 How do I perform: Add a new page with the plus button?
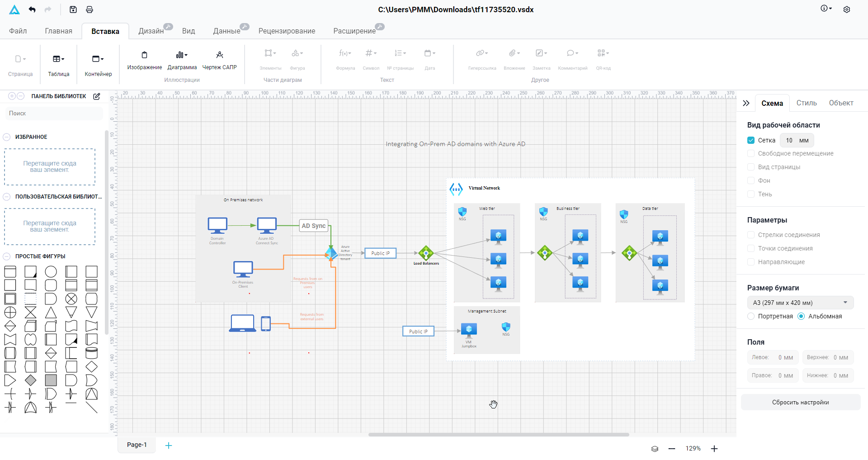point(169,445)
